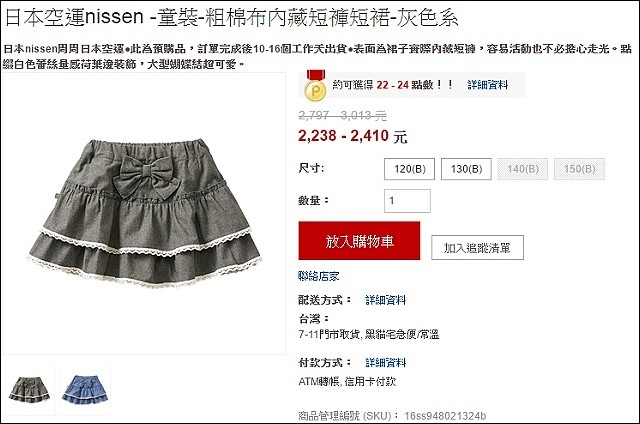Screen dimensions: 640x424
Task: Select the blue skirt thumbnail
Action: coord(85,389)
